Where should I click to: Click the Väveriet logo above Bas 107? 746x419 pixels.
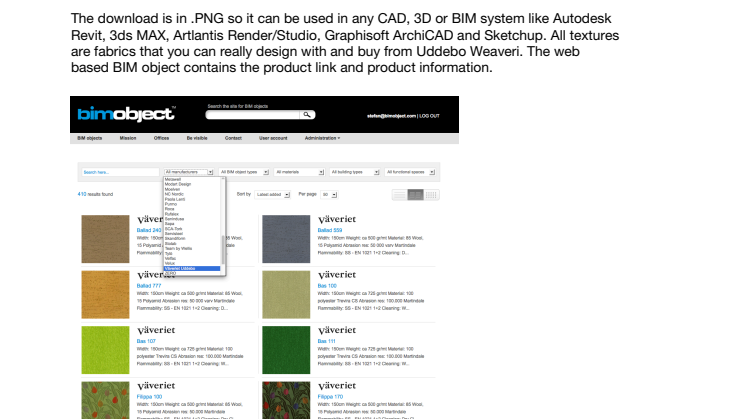156,330
